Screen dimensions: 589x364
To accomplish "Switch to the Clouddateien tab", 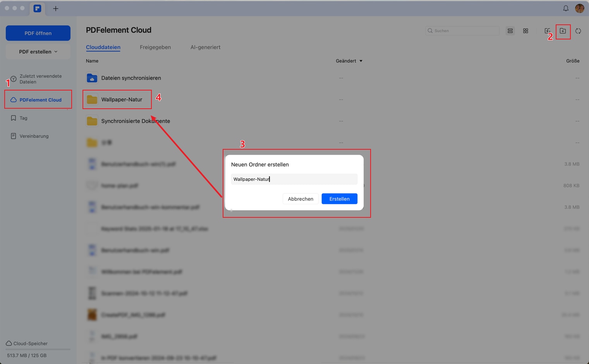I will pos(103,47).
